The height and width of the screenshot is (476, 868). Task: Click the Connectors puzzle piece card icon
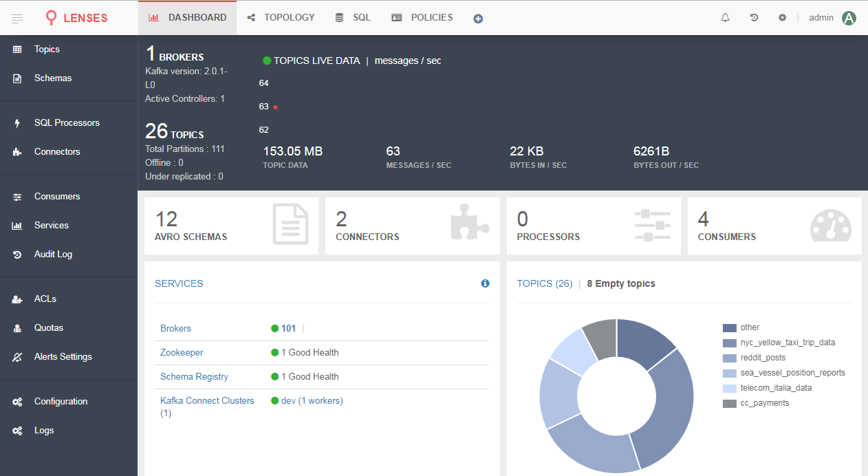coord(470,222)
